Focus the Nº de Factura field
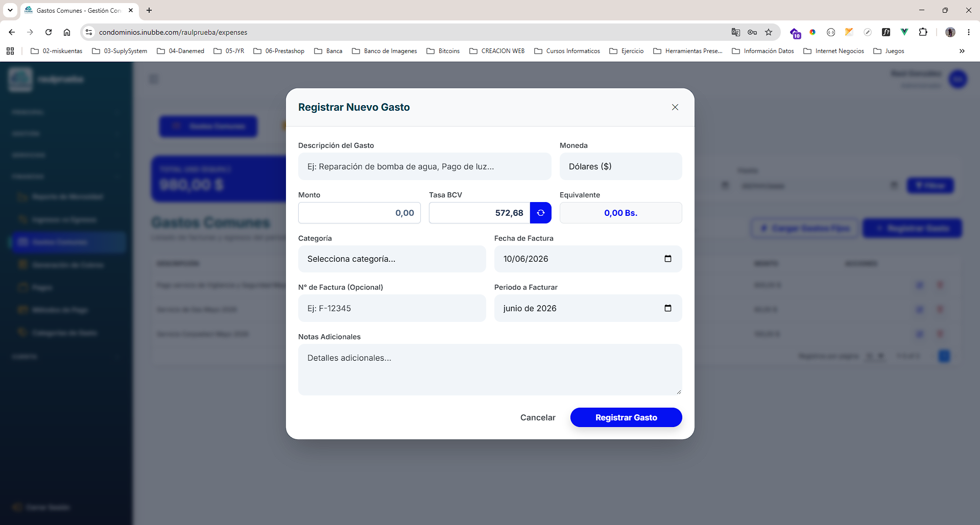Screen dimensions: 980x525 click(x=392, y=308)
